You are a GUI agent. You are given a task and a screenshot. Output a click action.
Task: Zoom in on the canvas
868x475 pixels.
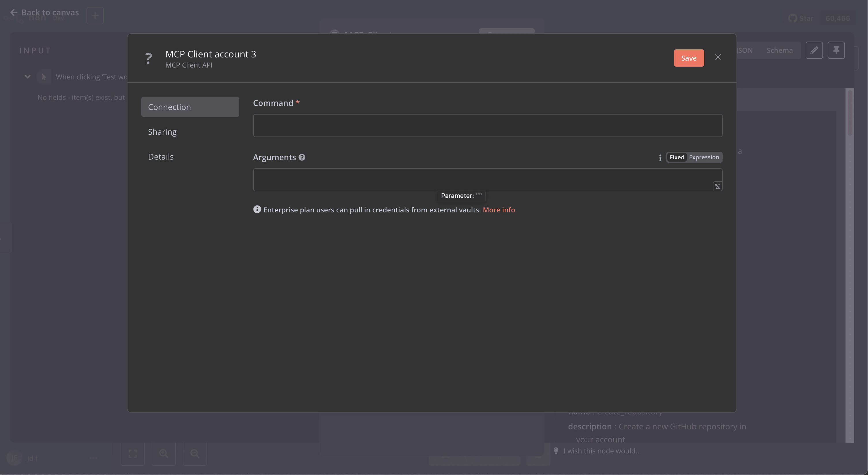point(164,453)
